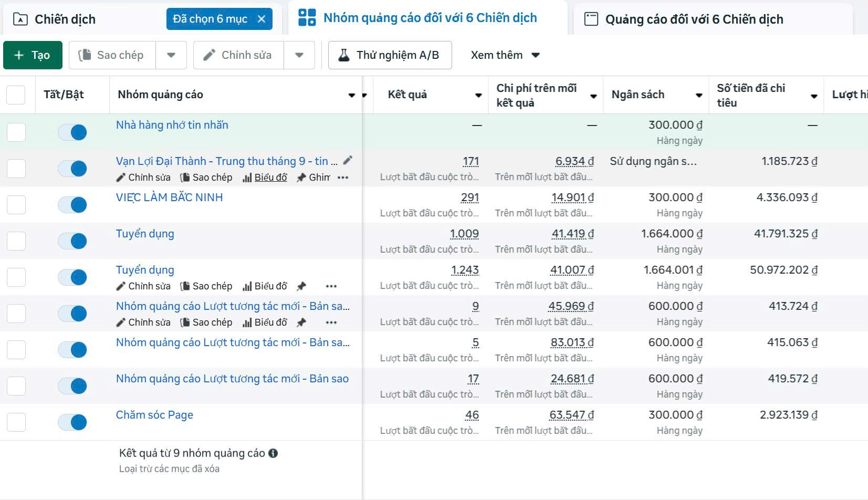
Task: Start a Thử nghiệm A/B test
Action: point(390,55)
